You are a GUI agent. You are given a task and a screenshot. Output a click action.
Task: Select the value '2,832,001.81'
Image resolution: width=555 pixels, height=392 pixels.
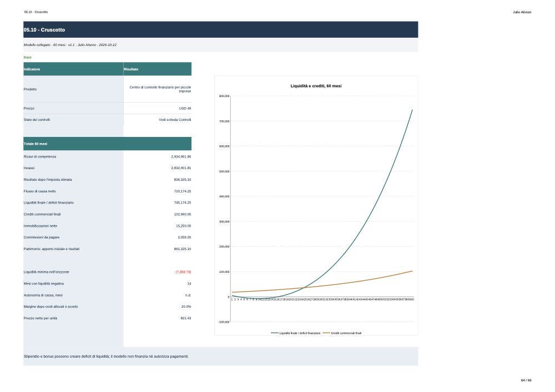pos(181,168)
